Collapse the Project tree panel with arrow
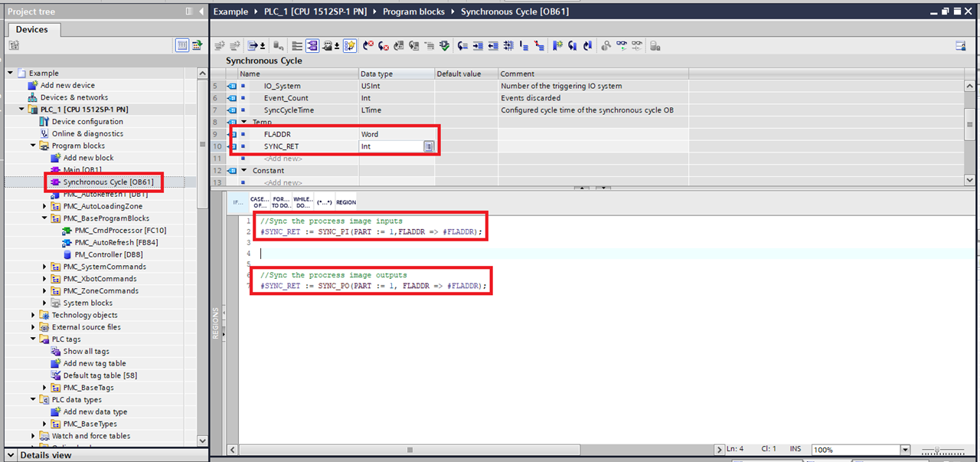Image resolution: width=980 pixels, height=462 pixels. (x=201, y=11)
